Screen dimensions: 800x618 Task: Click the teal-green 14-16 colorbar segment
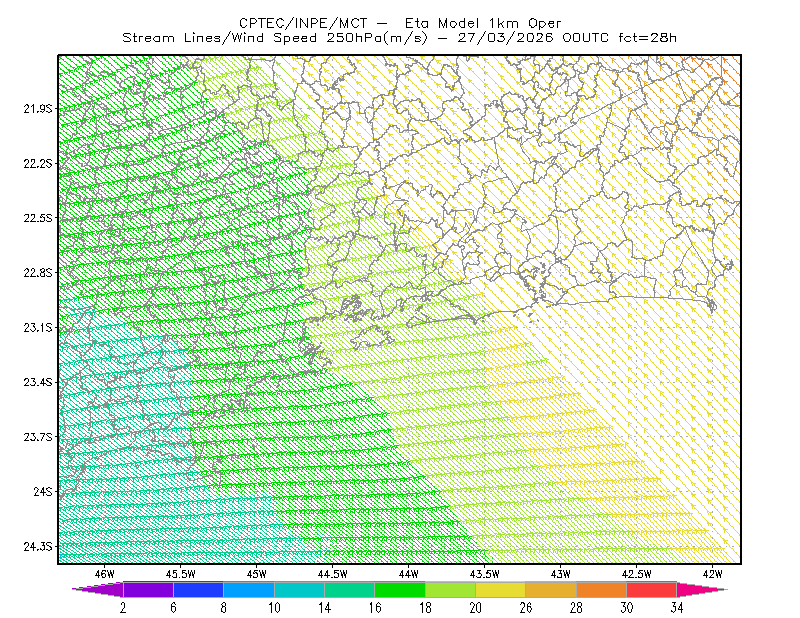(x=349, y=589)
